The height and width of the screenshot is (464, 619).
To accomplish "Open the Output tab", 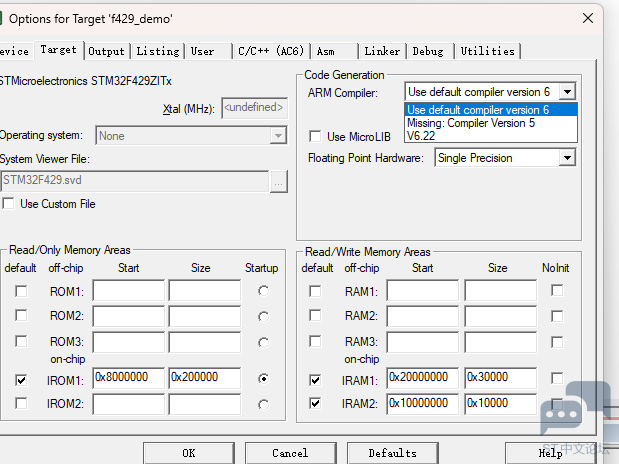I will pyautogui.click(x=107, y=51).
